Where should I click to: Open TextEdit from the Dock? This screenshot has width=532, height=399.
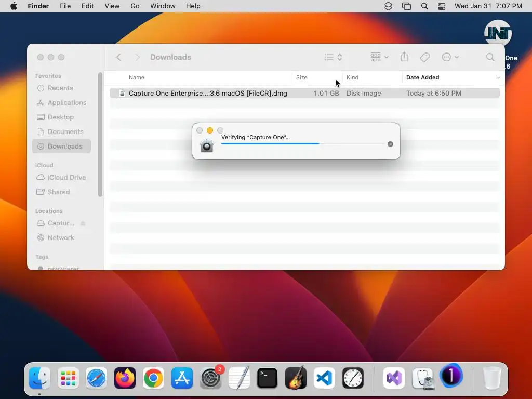pyautogui.click(x=239, y=378)
